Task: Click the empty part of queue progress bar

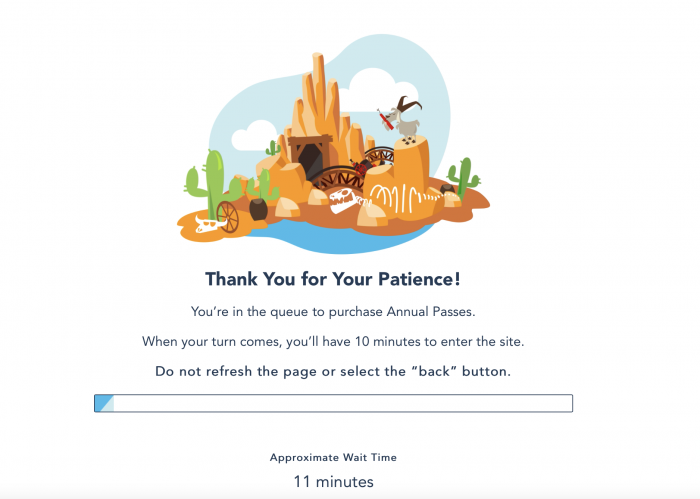Action: pyautogui.click(x=343, y=403)
